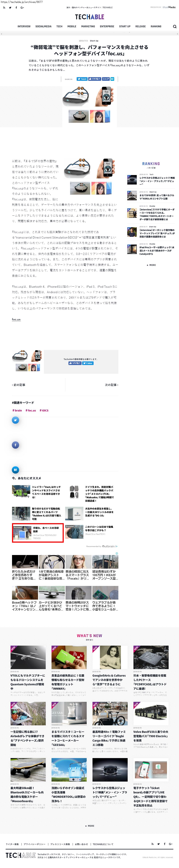Click the INNWAY card tracker thumbnail
This screenshot has height=868, width=179.
pyautogui.click(x=69, y=657)
